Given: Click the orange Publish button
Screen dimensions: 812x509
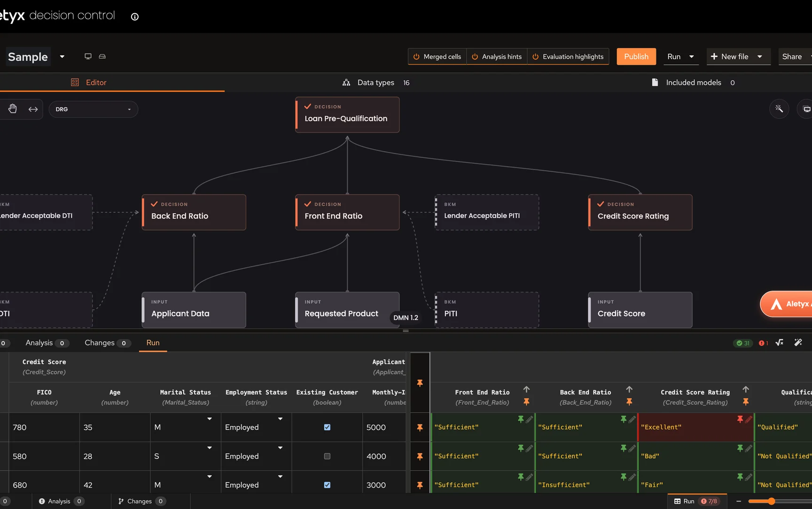Looking at the screenshot, I should click(x=636, y=57).
